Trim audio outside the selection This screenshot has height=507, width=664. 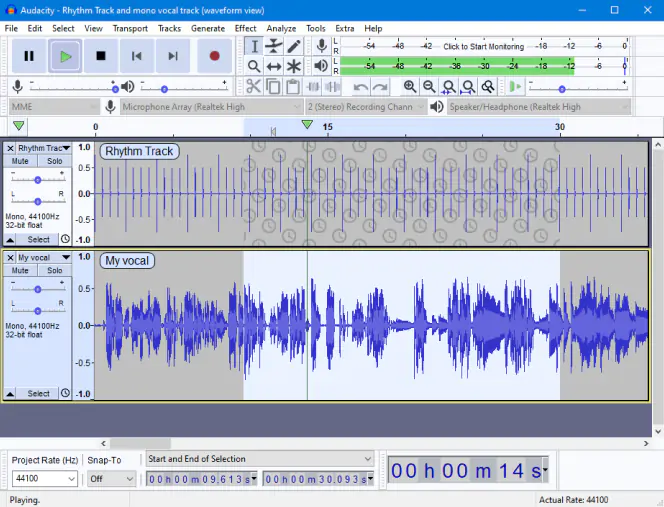pos(313,86)
